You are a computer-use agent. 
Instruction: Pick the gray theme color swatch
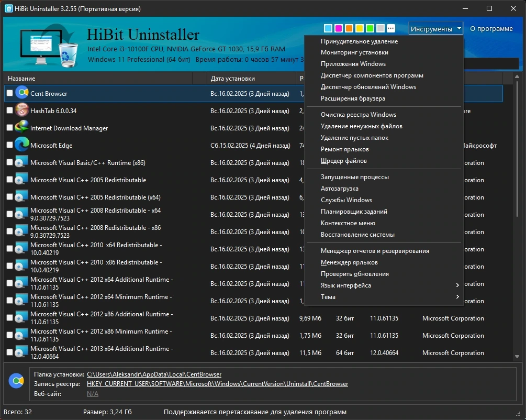tap(380, 28)
